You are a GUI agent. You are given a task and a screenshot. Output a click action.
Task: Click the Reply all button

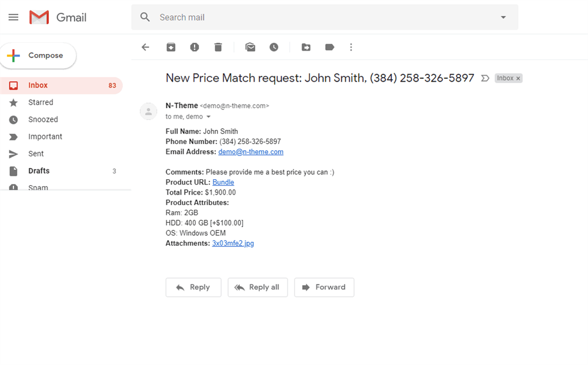pos(258,287)
